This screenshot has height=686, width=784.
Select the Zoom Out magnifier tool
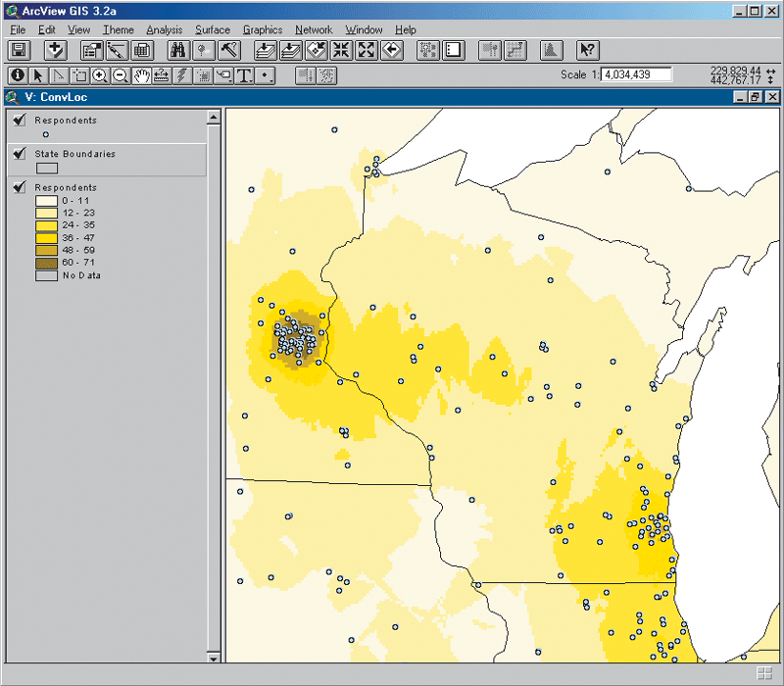(x=121, y=75)
